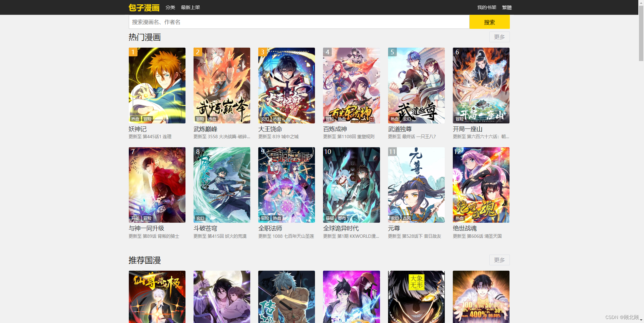Click the 妖神记 title link
The width and height of the screenshot is (644, 323).
tap(138, 129)
